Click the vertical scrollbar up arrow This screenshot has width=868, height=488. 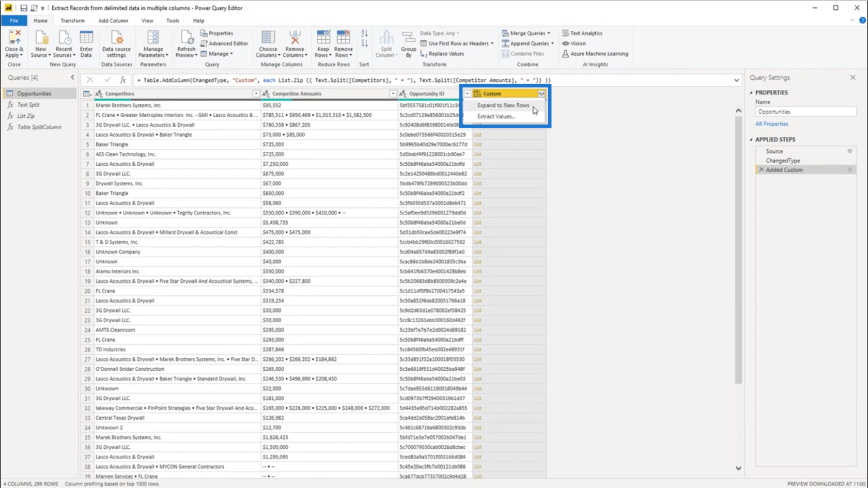point(738,111)
